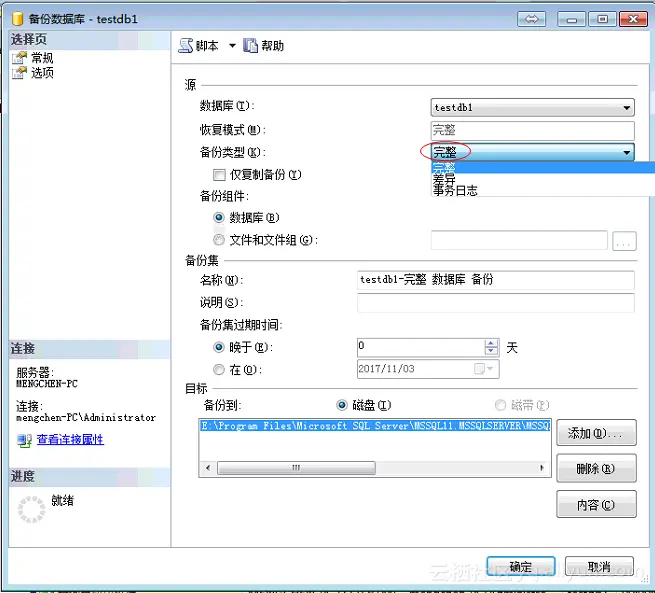Cancel dialog with 取消 button
Screen dimensions: 655x593
pyautogui.click(x=599, y=567)
